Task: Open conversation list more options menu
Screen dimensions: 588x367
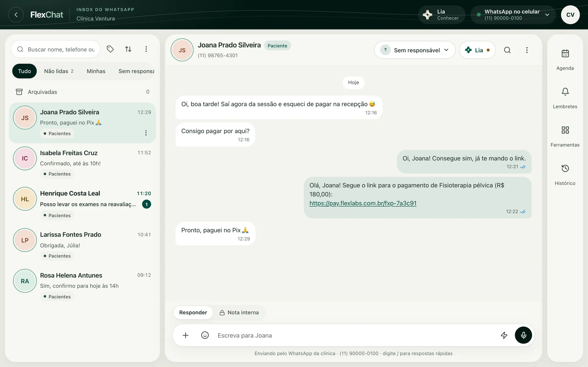Action: pos(146,49)
